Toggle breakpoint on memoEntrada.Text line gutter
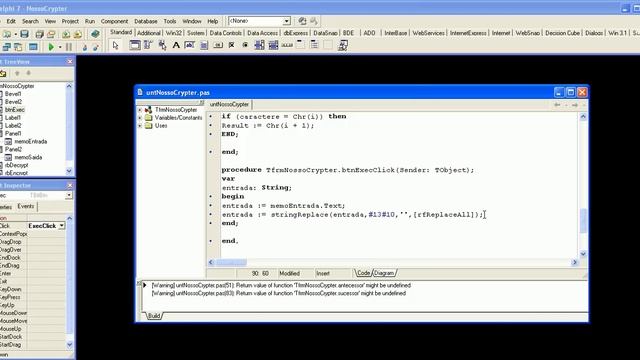The image size is (640, 360). [x=211, y=206]
